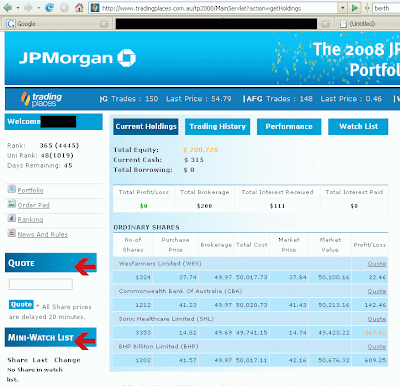Image resolution: width=400 pixels, height=386 pixels.
Task: Go to browser Home icon
Action: (79, 7)
